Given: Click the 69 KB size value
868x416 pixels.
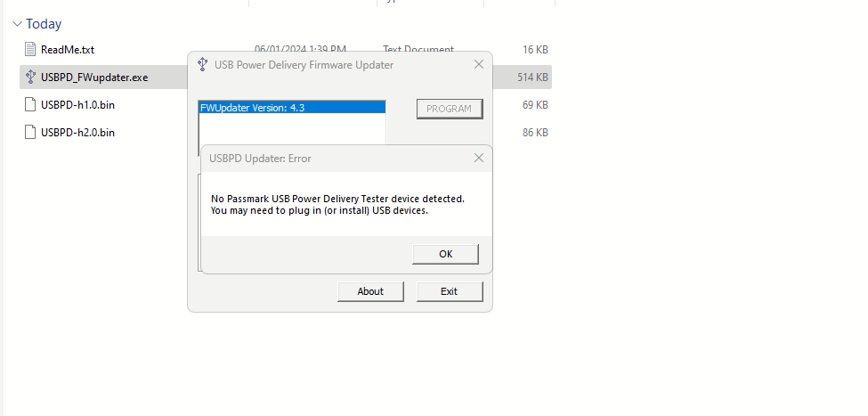Looking at the screenshot, I should [535, 105].
